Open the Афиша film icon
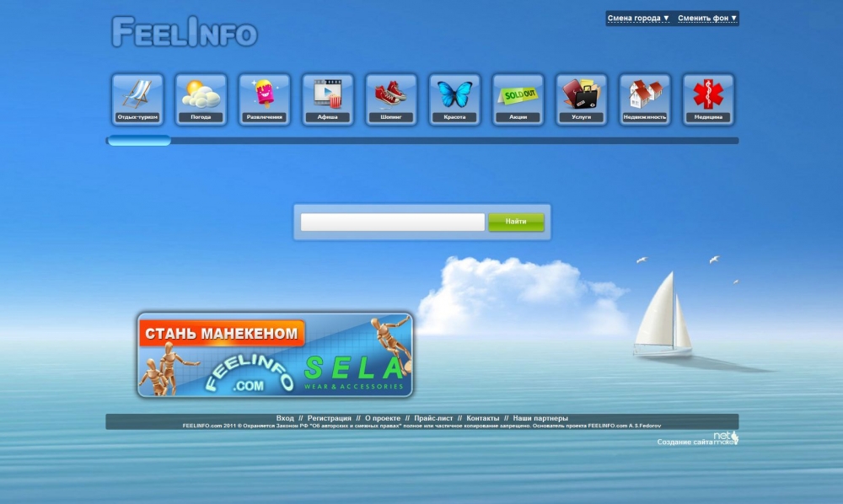 [x=328, y=99]
